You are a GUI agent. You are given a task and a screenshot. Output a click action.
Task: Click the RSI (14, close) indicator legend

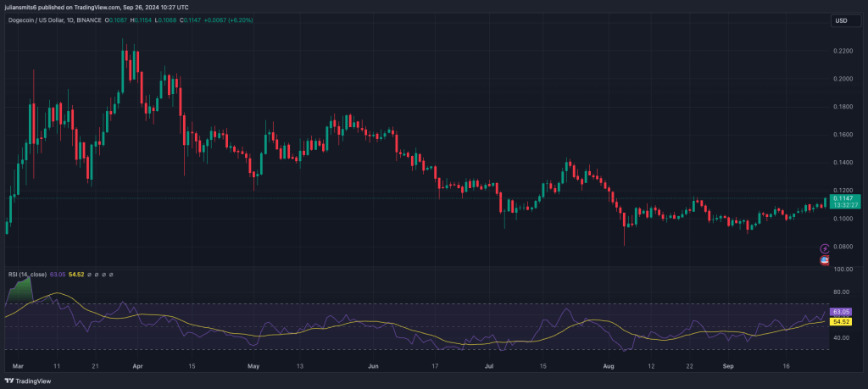27,274
